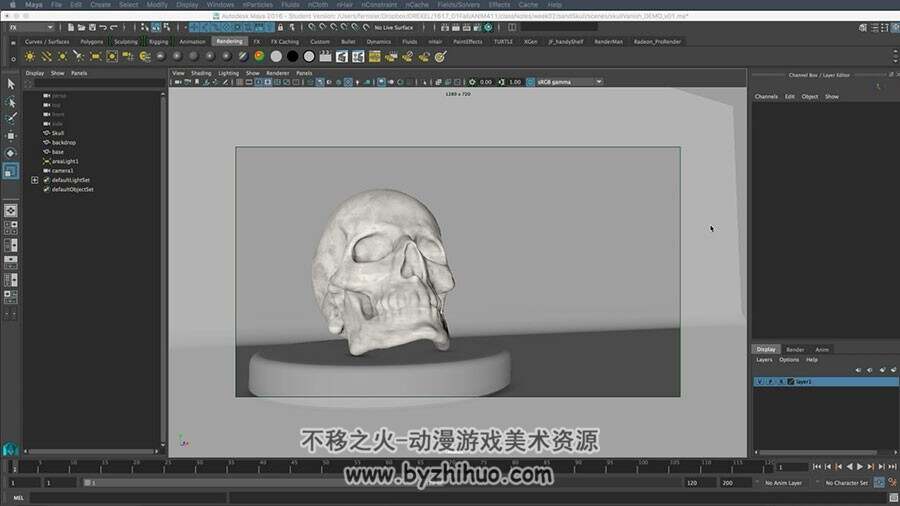Open viewport Lighting menu
900x506 pixels.
(x=228, y=73)
